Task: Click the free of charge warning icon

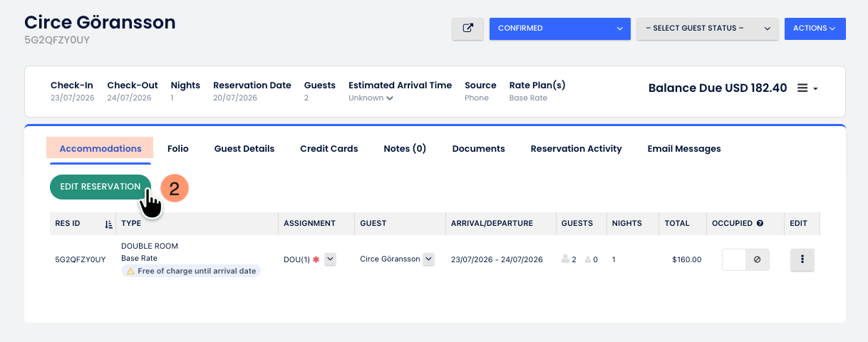Action: coord(130,271)
